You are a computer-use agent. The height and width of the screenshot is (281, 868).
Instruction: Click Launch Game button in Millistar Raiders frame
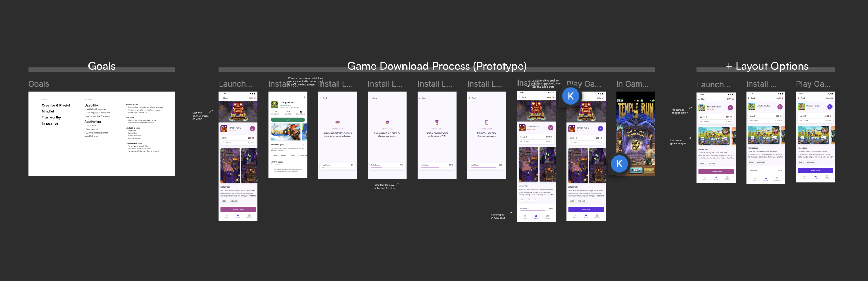click(716, 171)
